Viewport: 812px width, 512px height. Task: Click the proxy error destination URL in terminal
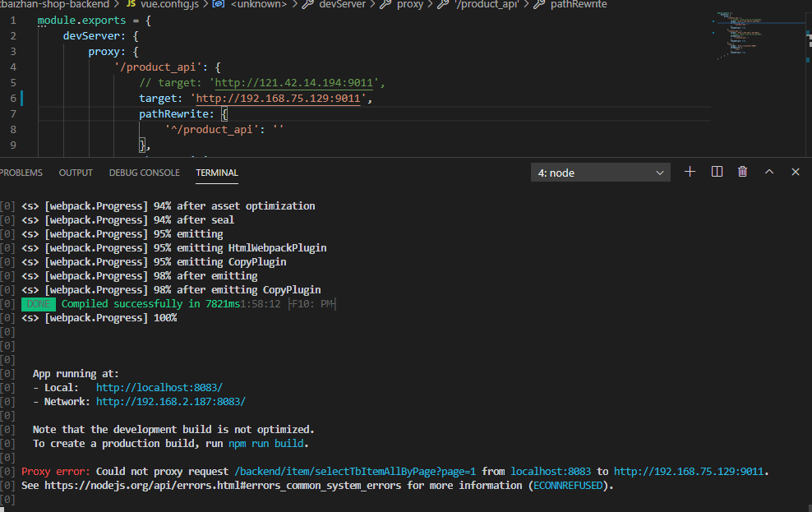688,471
